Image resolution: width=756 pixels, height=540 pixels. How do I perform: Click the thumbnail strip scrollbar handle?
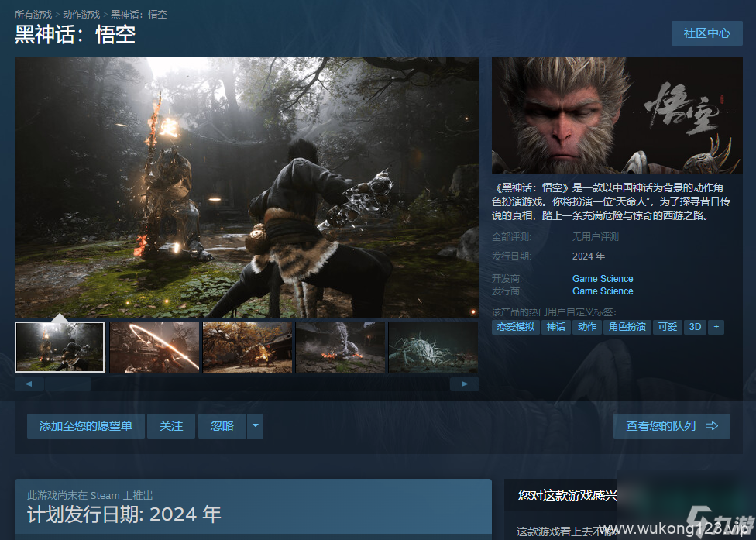point(68,384)
